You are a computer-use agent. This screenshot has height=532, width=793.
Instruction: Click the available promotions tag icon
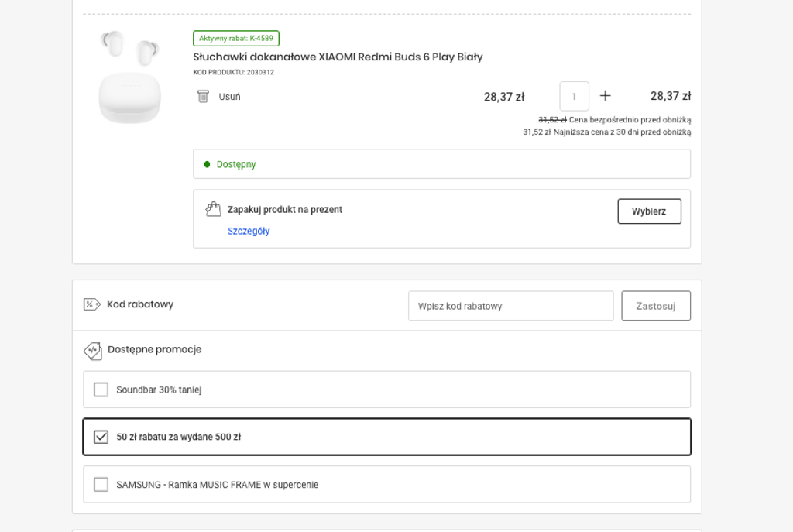(x=93, y=351)
